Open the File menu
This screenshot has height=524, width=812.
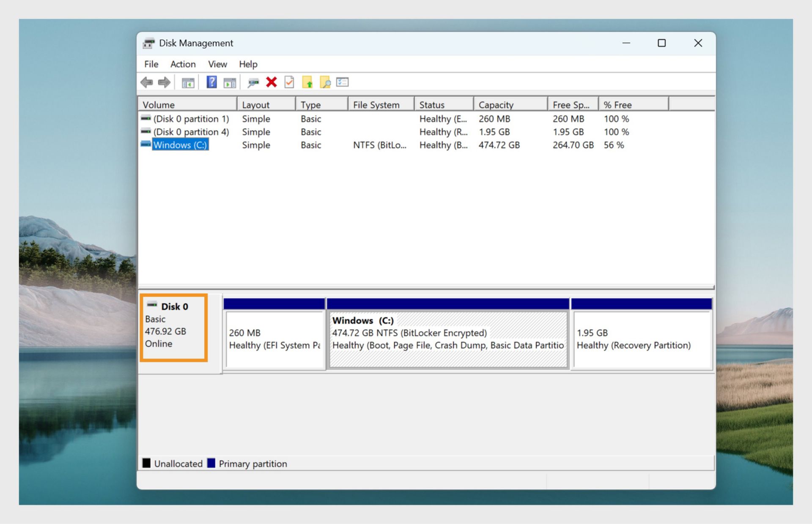tap(151, 64)
